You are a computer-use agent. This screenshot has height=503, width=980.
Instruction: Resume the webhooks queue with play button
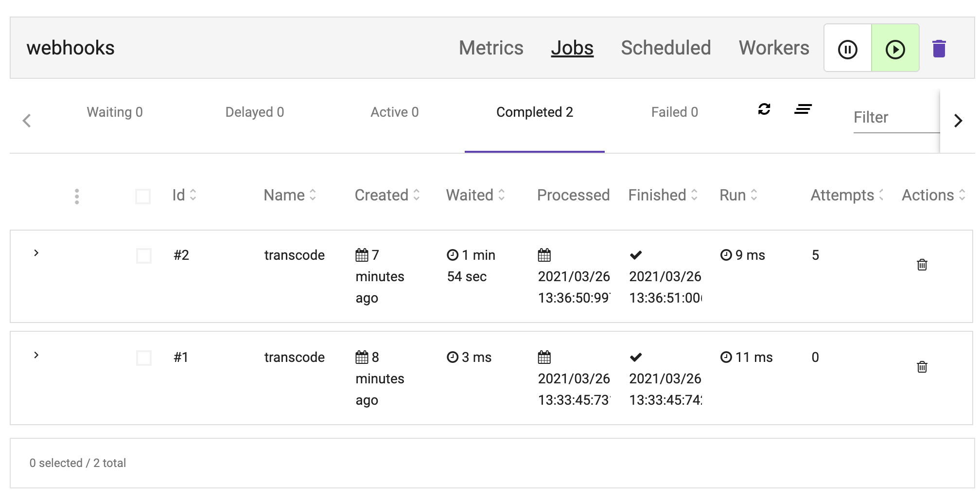895,49
